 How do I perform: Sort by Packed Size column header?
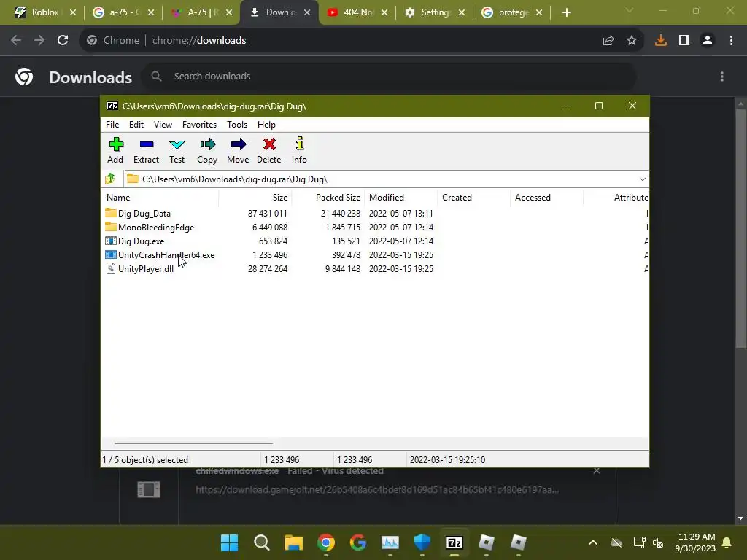pos(328,197)
